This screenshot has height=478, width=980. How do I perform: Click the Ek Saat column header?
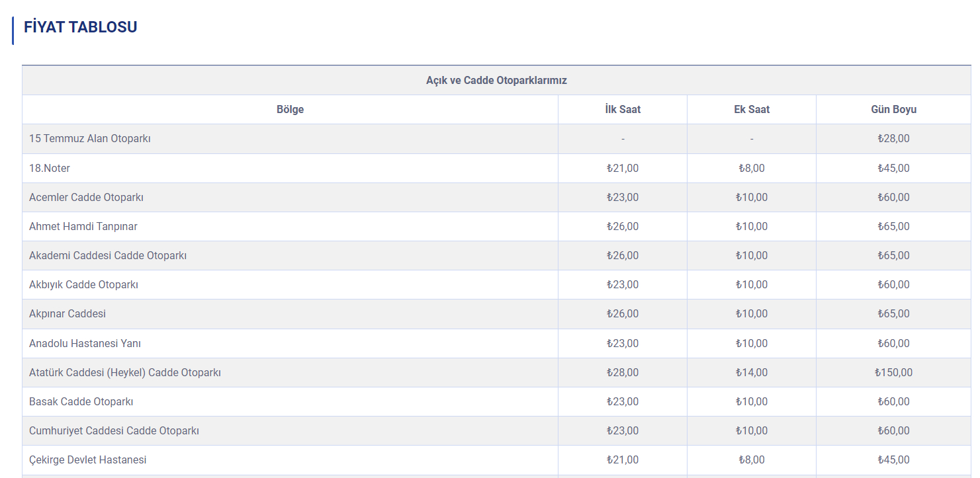click(x=751, y=109)
